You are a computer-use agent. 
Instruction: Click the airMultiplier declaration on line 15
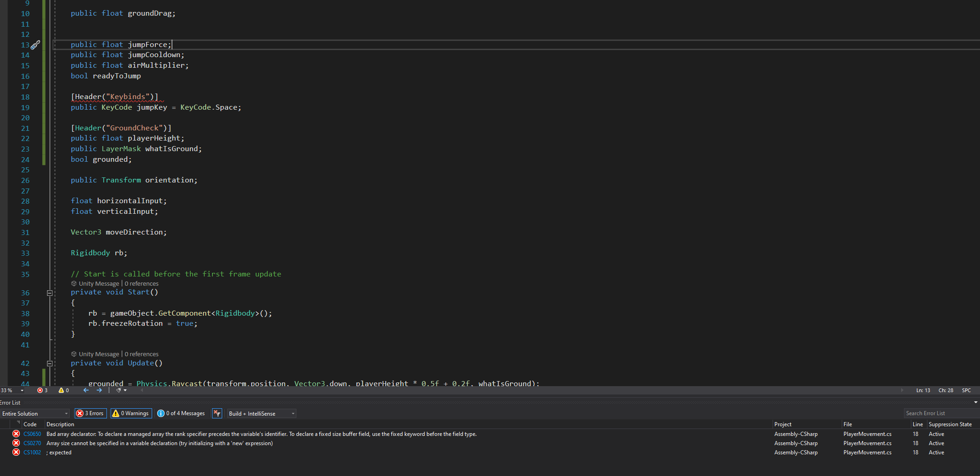130,65
